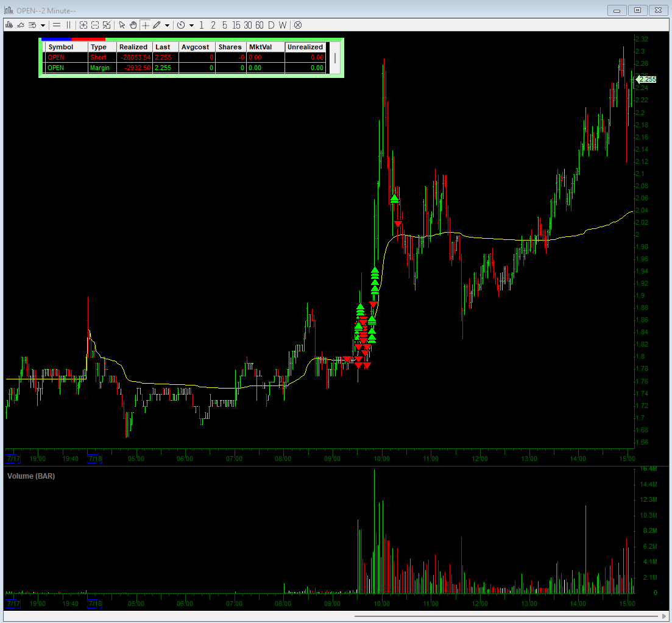Click the zoom in icon
Image resolution: width=672 pixels, height=623 pixels.
tap(83, 26)
